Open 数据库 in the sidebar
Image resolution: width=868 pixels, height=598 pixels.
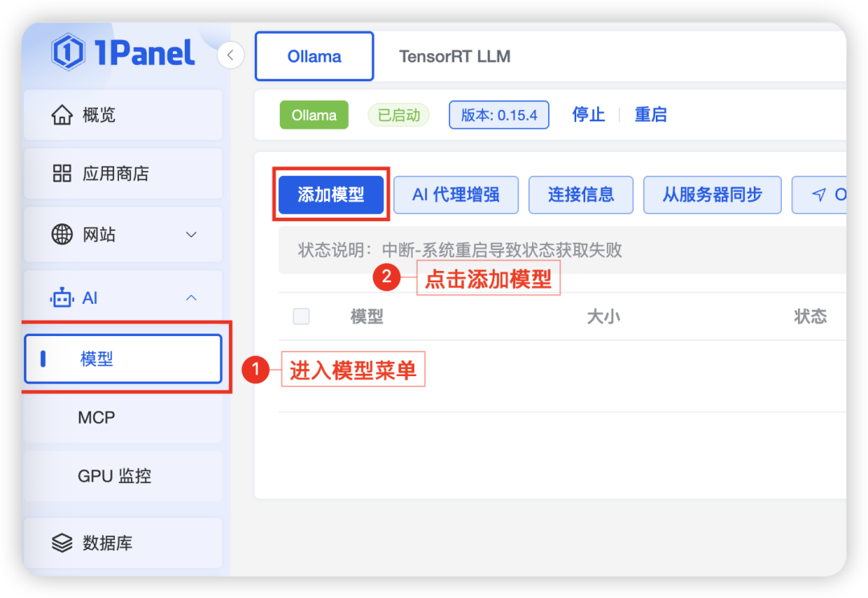click(x=124, y=543)
